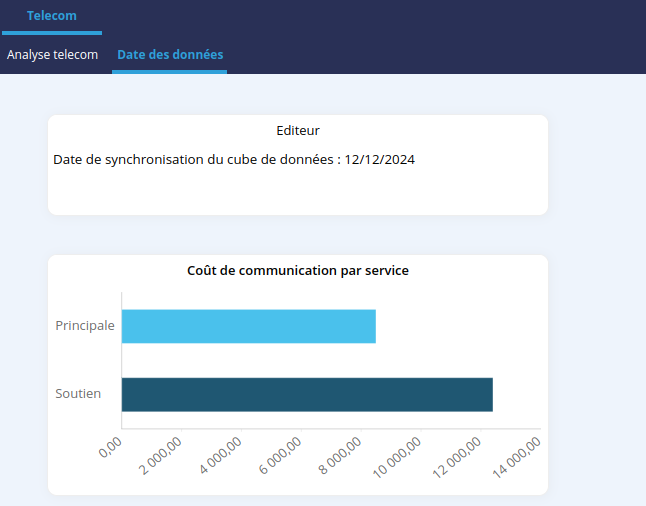Select the dark teal Soutien bar

(307, 394)
